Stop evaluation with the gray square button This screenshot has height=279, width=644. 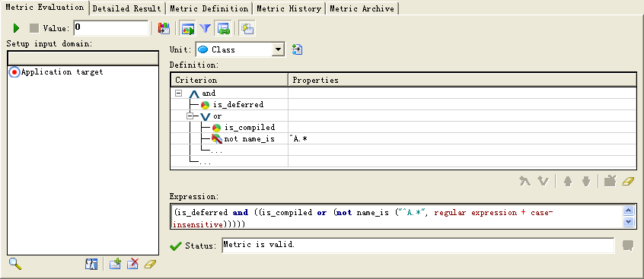34,28
